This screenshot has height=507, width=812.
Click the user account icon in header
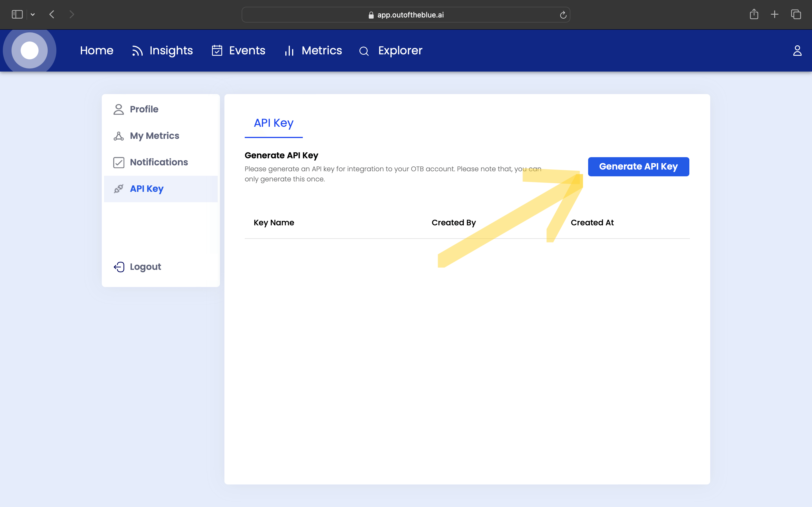(x=797, y=51)
